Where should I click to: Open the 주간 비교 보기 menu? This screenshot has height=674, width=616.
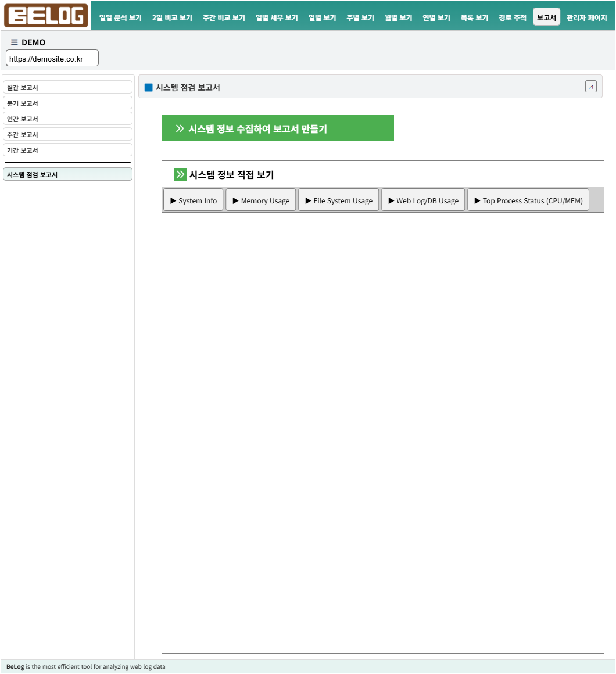point(224,17)
